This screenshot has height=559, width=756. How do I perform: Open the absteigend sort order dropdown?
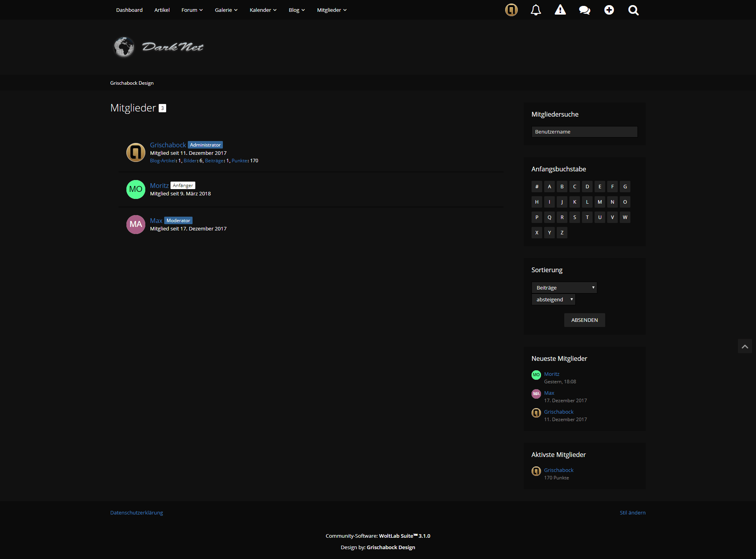tap(553, 299)
